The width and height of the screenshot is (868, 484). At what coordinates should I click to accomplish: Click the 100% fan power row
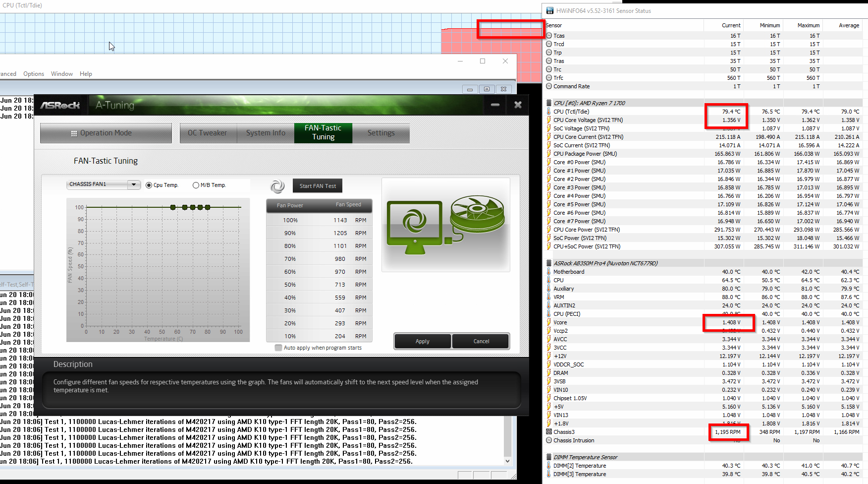(x=319, y=220)
